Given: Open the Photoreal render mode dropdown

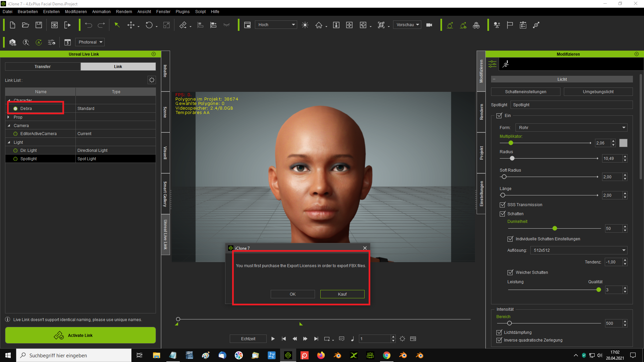Looking at the screenshot, I should pyautogui.click(x=90, y=42).
